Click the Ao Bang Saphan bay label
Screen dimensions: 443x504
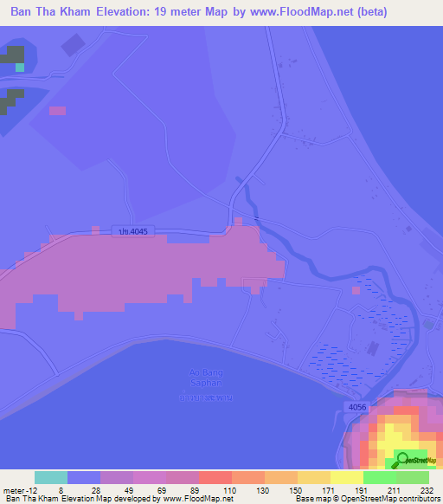[x=206, y=378]
